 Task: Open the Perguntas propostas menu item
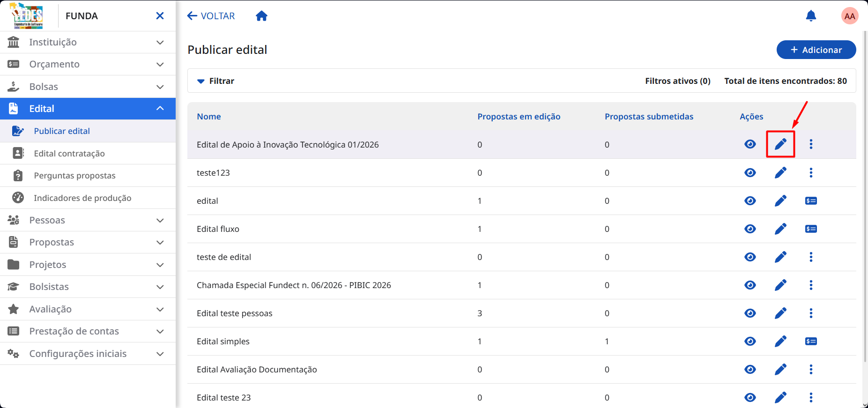(88, 176)
